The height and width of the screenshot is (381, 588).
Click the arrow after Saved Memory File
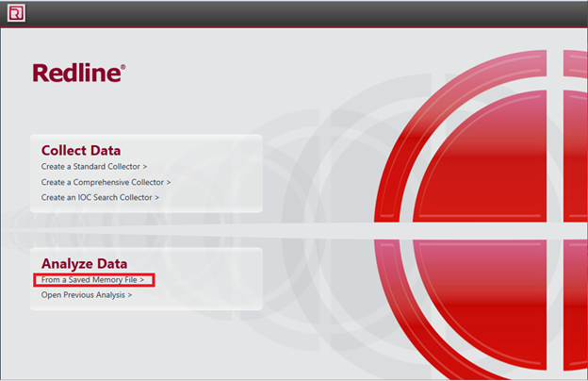[x=141, y=280]
